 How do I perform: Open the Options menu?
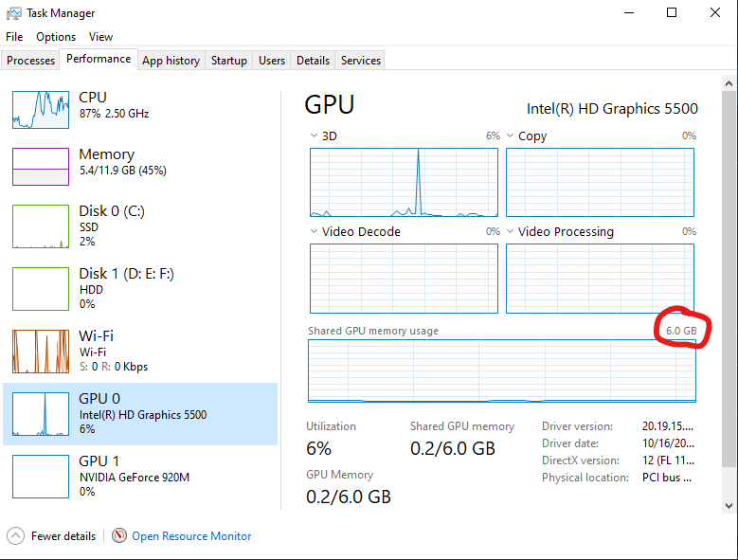[56, 37]
